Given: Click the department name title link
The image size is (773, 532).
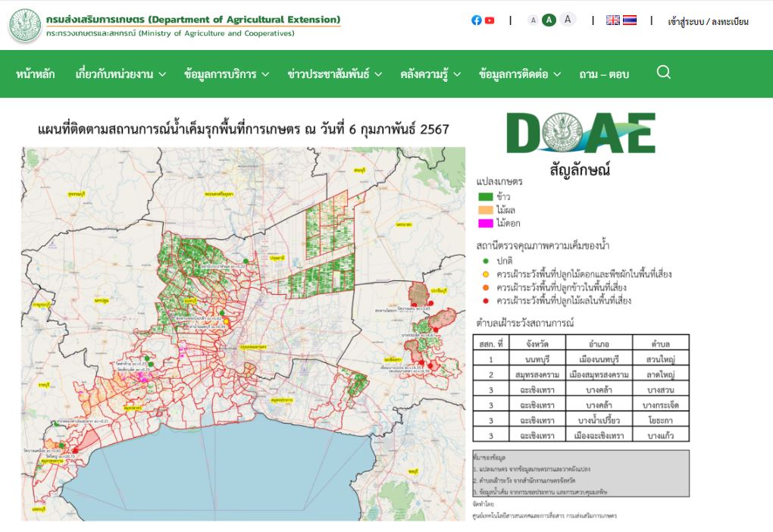Looking at the screenshot, I should click(192, 20).
